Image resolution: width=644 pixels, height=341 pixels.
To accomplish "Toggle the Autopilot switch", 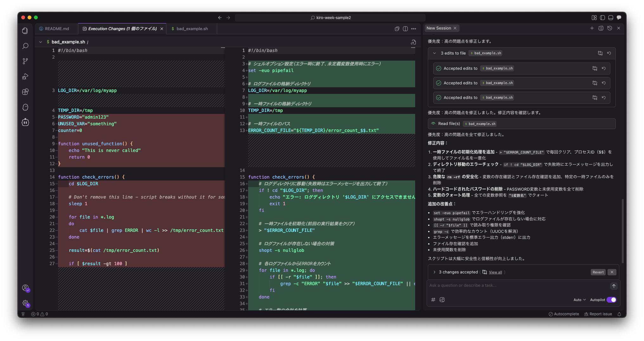I will 611,300.
